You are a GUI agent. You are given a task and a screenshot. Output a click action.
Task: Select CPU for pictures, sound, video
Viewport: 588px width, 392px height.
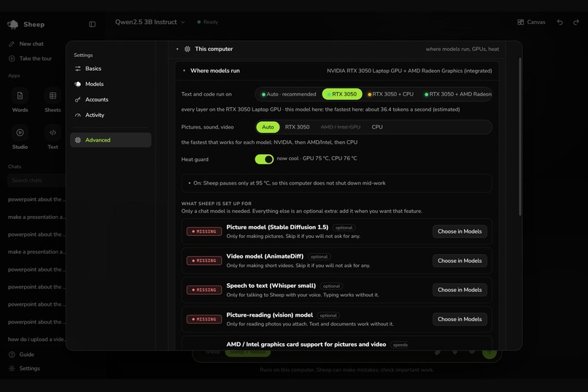377,127
